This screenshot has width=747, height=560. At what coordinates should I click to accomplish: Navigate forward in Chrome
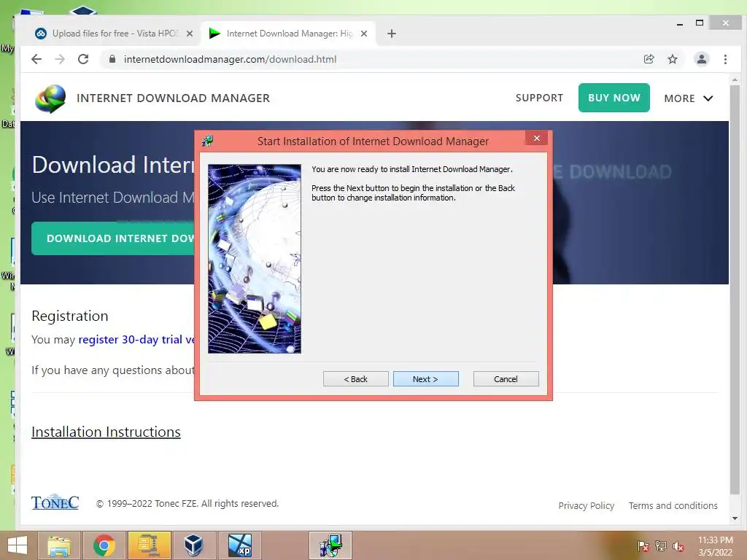point(60,59)
